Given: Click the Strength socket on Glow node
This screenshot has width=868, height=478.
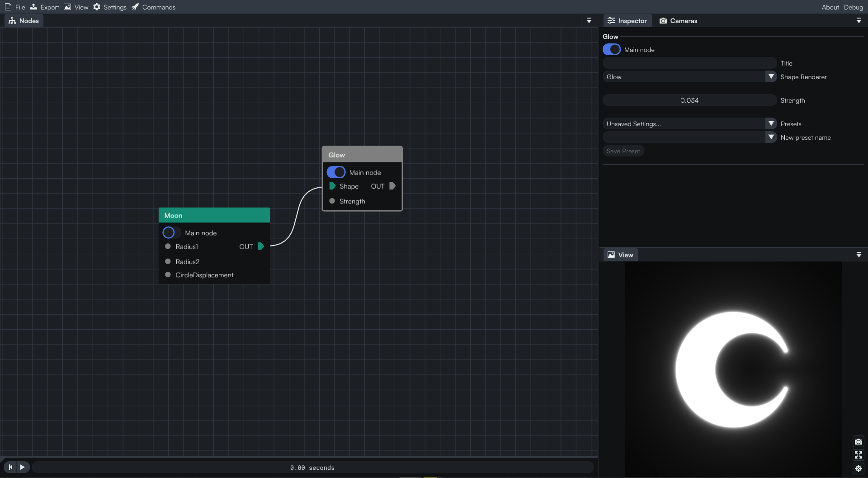Looking at the screenshot, I should click(332, 201).
